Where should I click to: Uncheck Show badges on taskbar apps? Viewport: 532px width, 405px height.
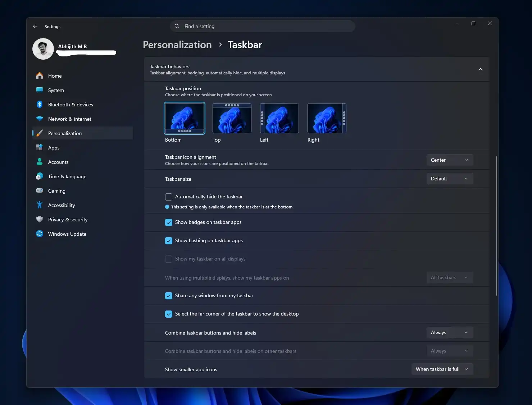(x=169, y=222)
